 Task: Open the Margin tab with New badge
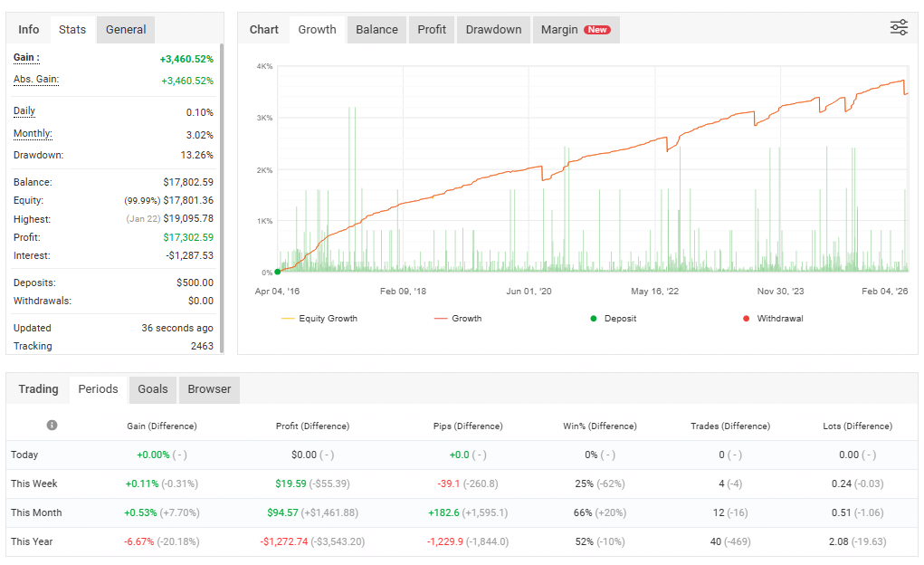tap(575, 30)
